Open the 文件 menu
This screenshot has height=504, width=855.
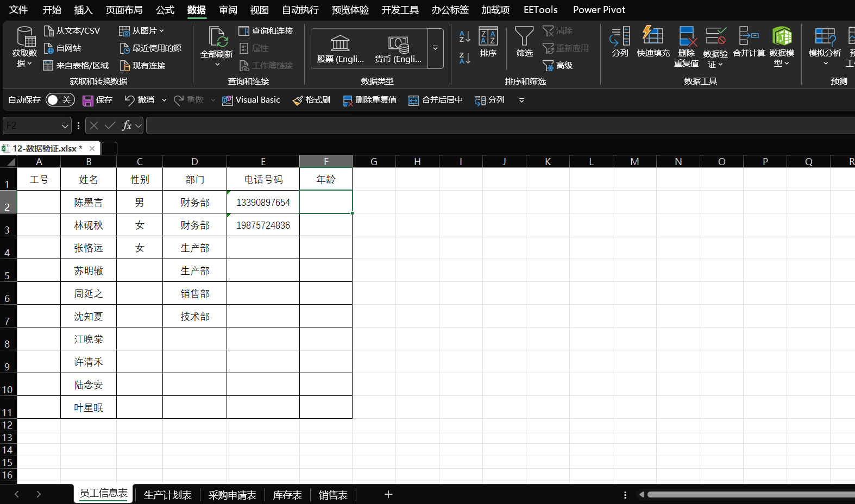click(18, 10)
